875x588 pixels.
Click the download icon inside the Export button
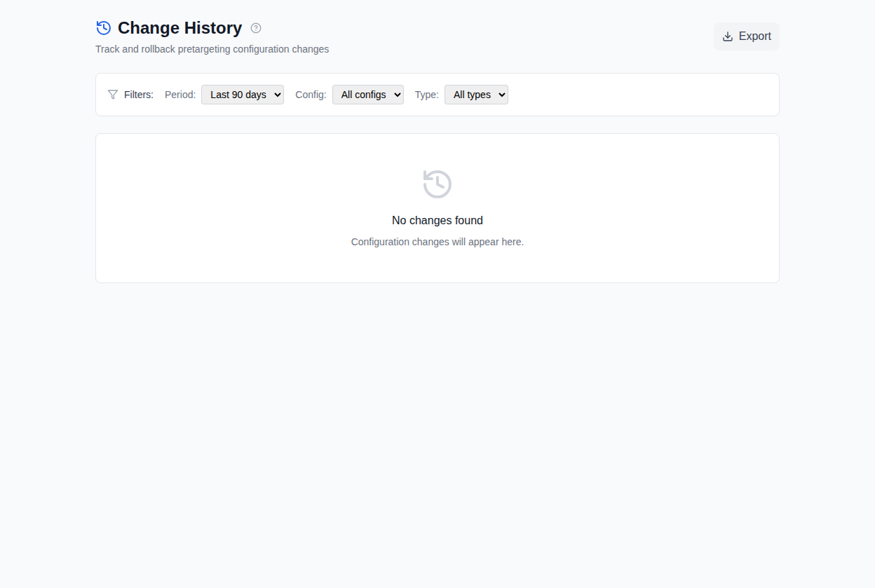click(729, 36)
